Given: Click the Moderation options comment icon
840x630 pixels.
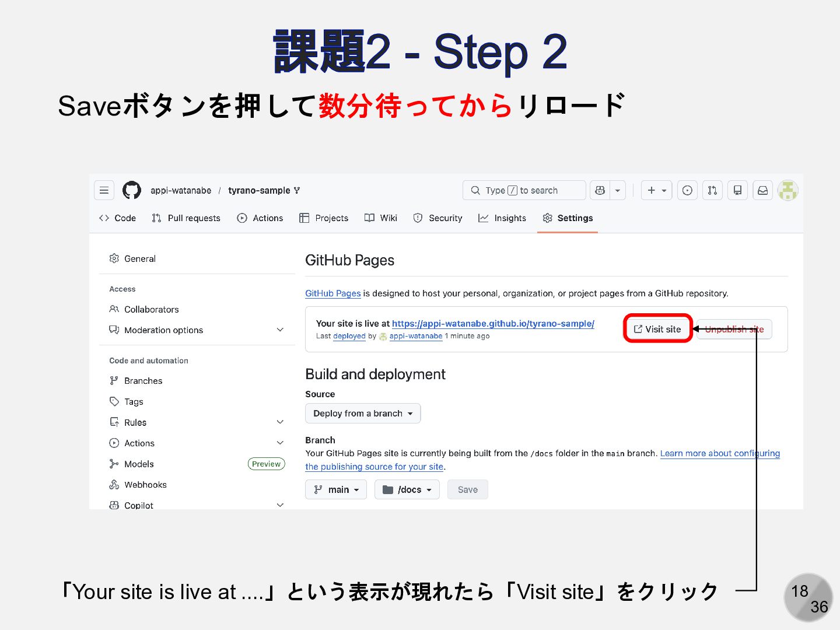Looking at the screenshot, I should (x=114, y=330).
